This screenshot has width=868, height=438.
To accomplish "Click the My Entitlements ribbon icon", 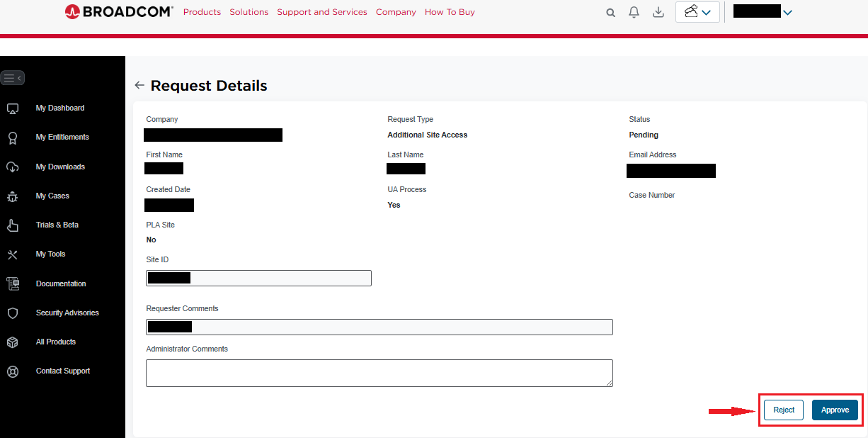I will click(x=12, y=137).
